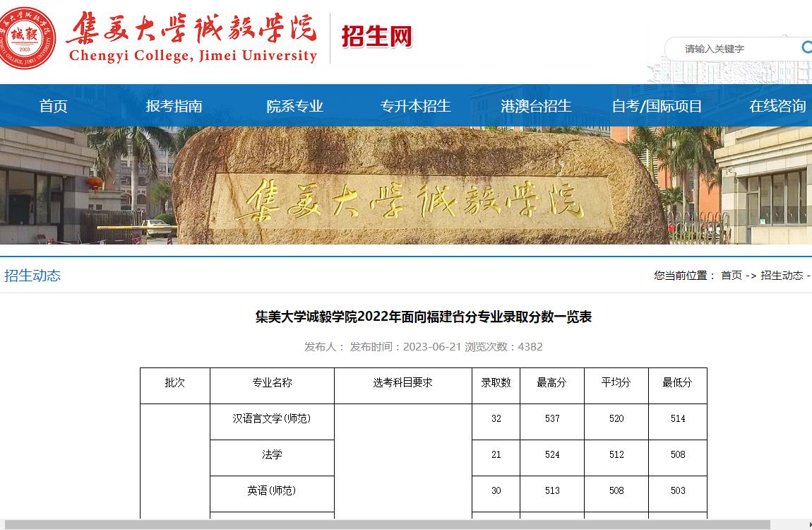Open the 专升本招生 navigation item

pos(415,106)
